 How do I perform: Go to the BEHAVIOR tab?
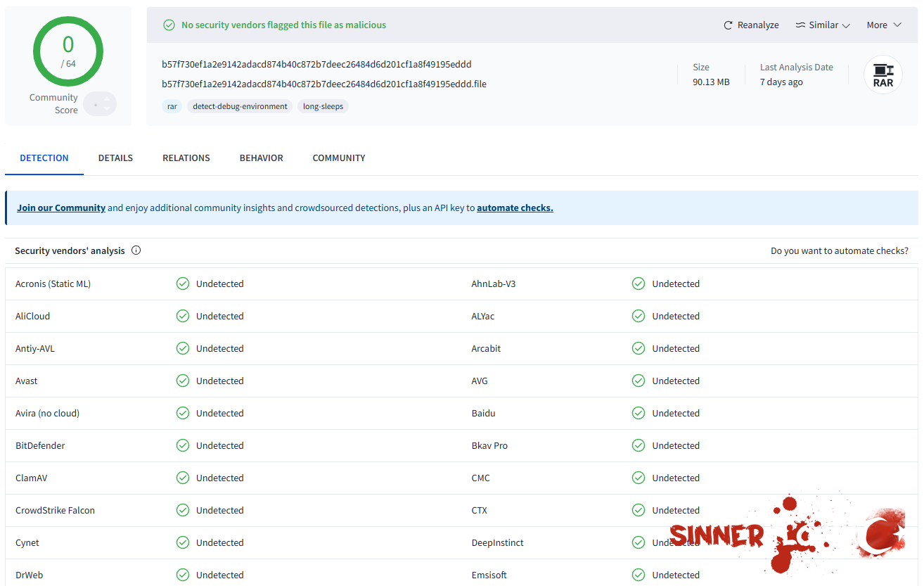point(261,158)
